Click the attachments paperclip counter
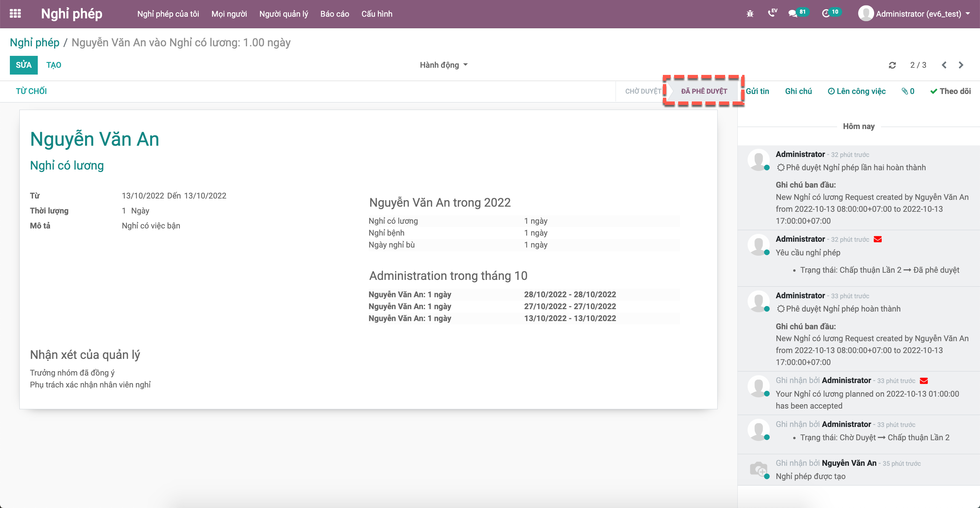 (908, 91)
